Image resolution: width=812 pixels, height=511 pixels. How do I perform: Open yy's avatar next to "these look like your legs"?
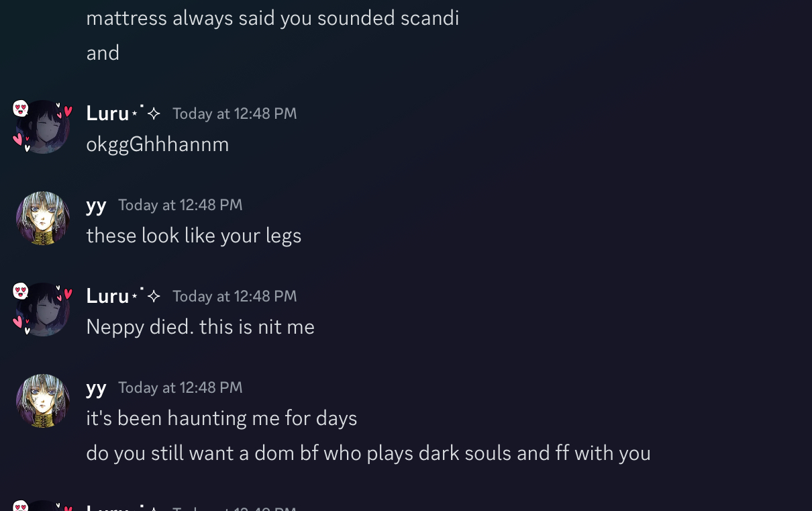[42, 218]
